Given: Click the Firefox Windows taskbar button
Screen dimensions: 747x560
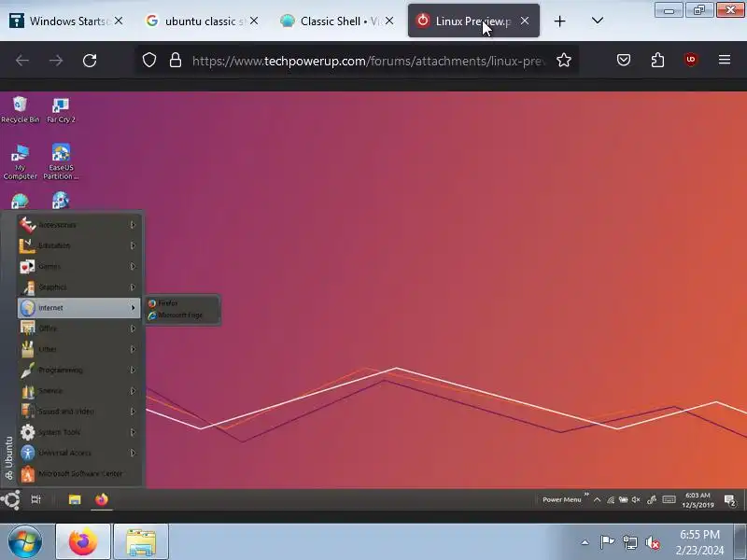Looking at the screenshot, I should coord(83,541).
